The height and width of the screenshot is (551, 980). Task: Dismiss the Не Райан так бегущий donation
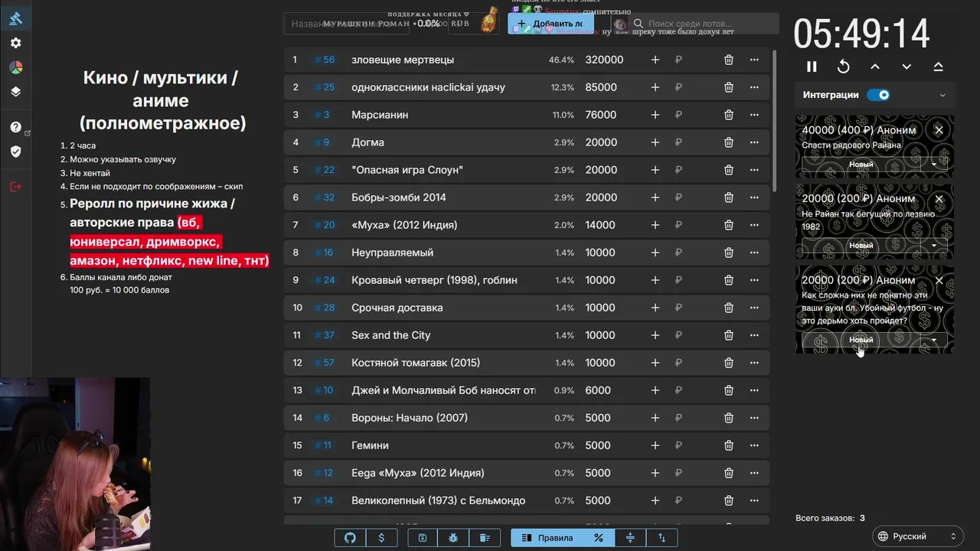point(939,199)
